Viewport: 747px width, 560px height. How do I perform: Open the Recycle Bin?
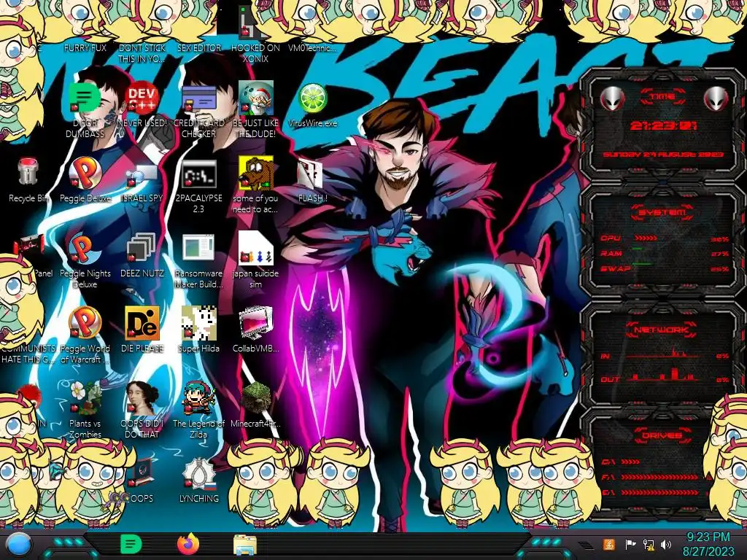tap(28, 172)
